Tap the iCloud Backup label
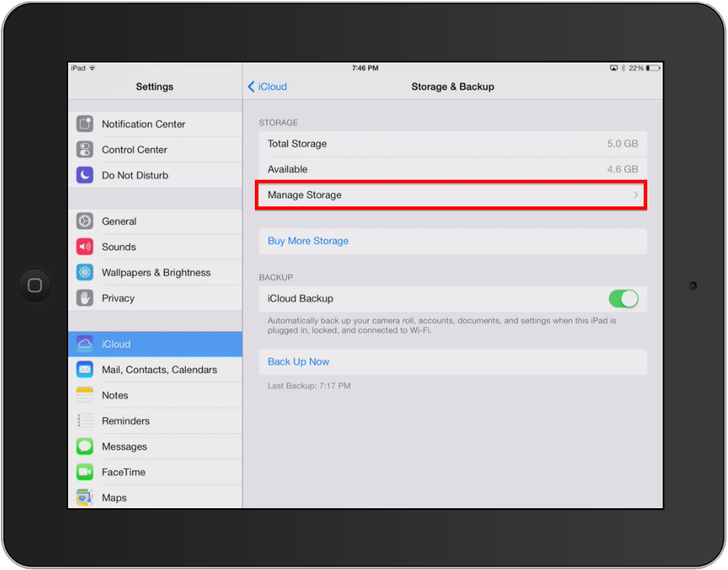The height and width of the screenshot is (570, 728). 300,298
